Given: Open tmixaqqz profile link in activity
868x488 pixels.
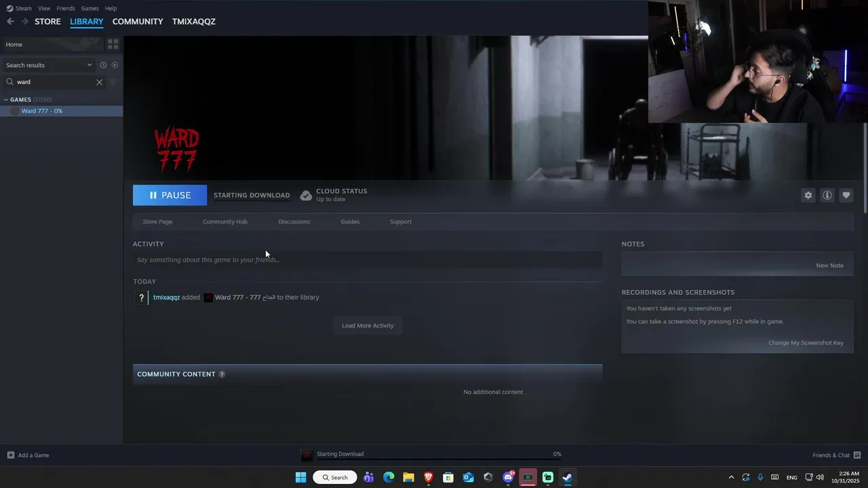Looking at the screenshot, I should click(x=166, y=298).
